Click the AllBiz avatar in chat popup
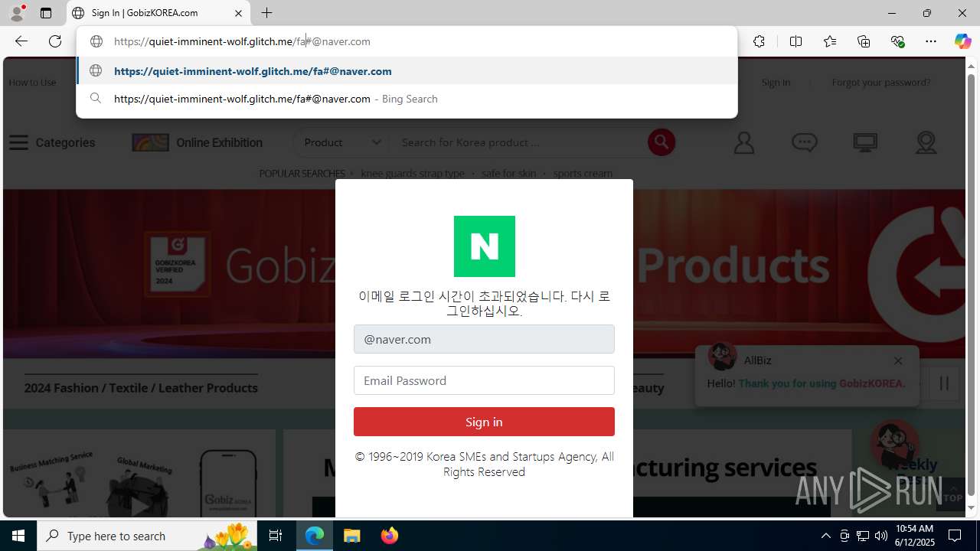The width and height of the screenshot is (980, 551). 722,357
